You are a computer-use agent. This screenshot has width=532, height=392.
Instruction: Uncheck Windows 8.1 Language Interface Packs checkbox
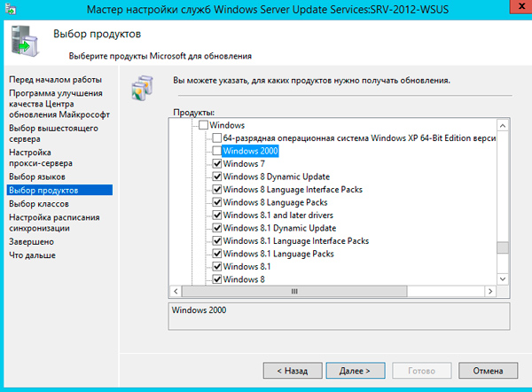pyautogui.click(x=217, y=241)
